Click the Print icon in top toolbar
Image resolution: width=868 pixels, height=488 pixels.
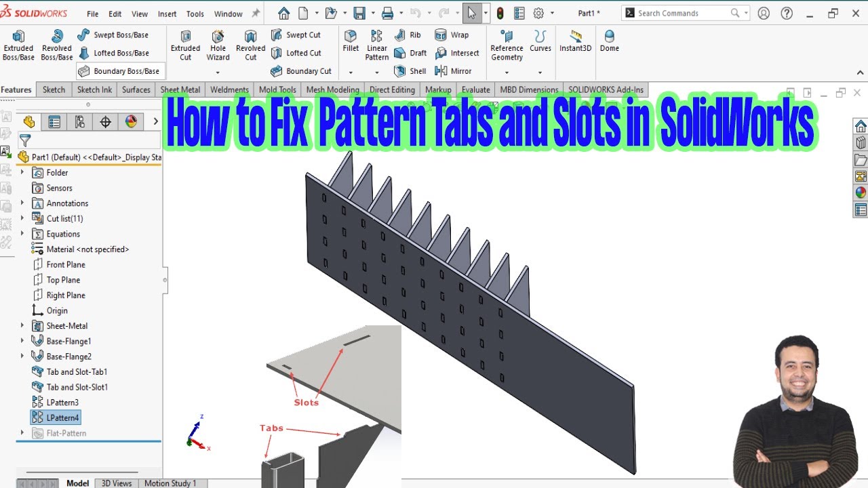387,13
